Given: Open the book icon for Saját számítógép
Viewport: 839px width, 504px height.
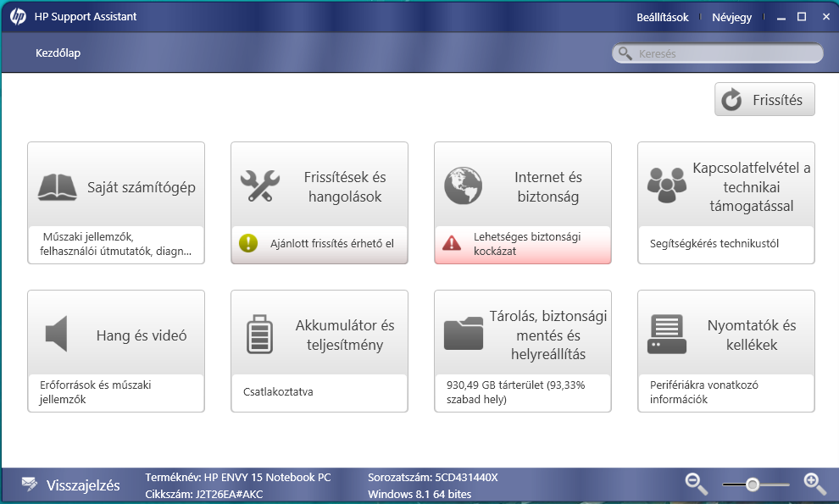Looking at the screenshot, I should click(x=58, y=186).
